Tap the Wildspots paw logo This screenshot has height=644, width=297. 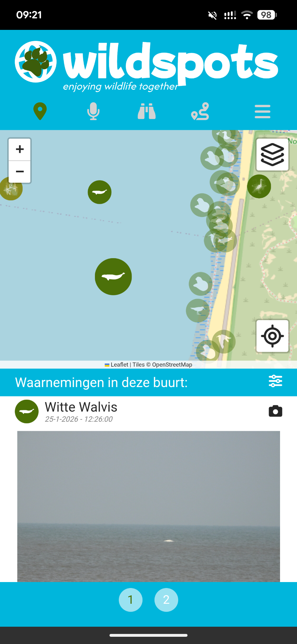click(36, 62)
